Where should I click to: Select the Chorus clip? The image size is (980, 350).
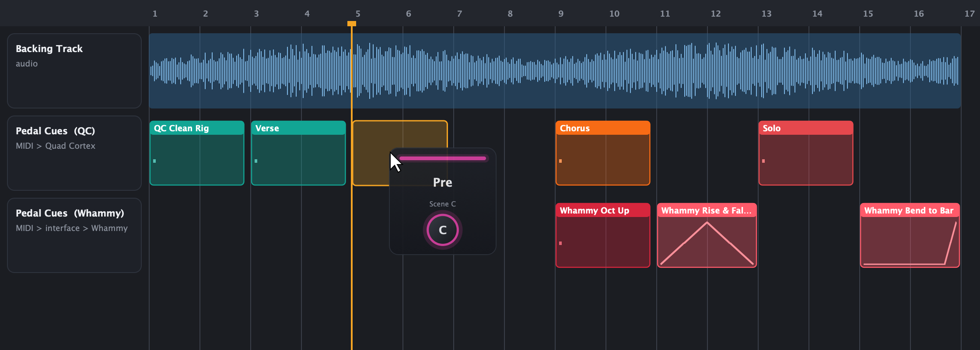click(603, 153)
